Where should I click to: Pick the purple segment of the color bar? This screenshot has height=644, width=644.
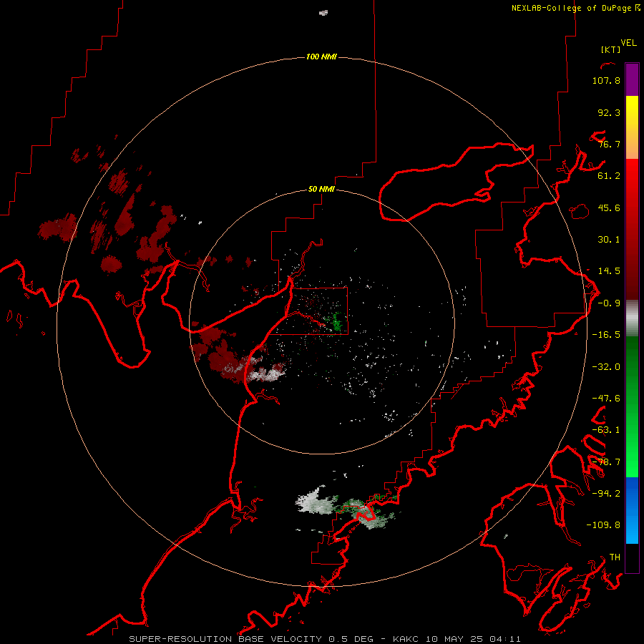pos(632,79)
